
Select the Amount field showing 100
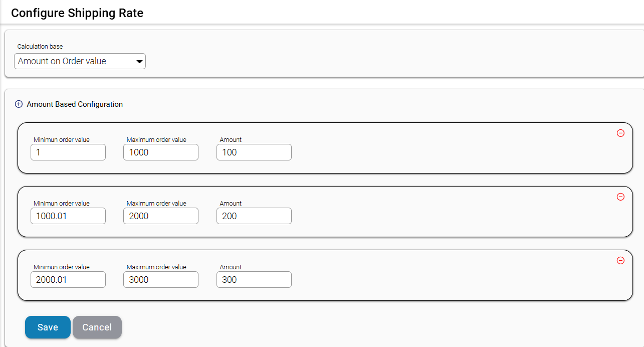tap(254, 152)
